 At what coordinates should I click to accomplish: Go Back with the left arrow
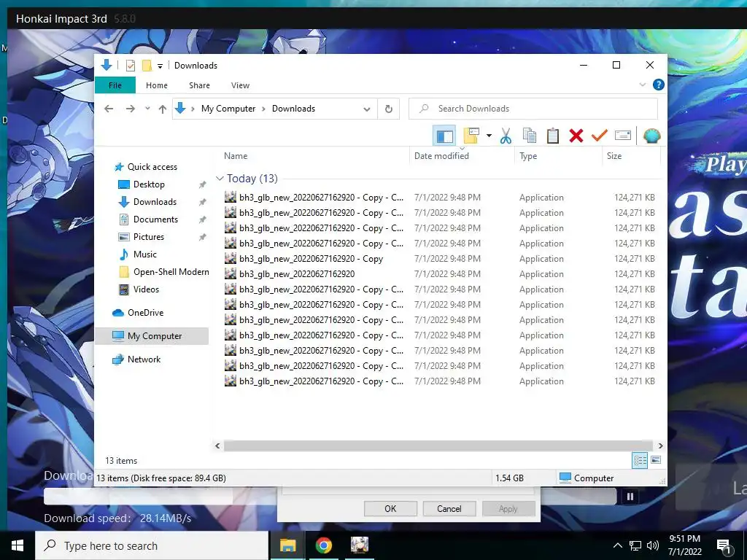pyautogui.click(x=109, y=109)
